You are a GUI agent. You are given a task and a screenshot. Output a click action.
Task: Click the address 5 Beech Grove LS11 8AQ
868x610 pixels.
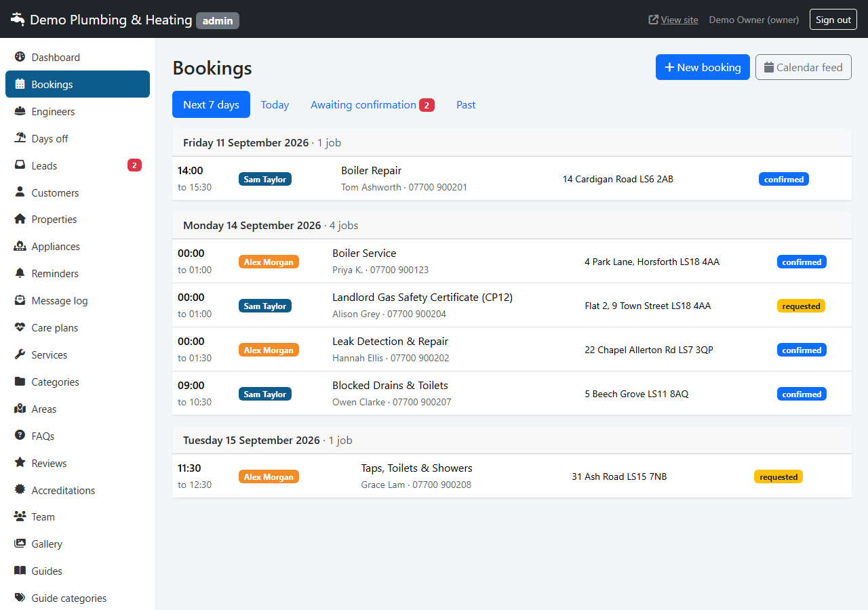[x=637, y=394]
